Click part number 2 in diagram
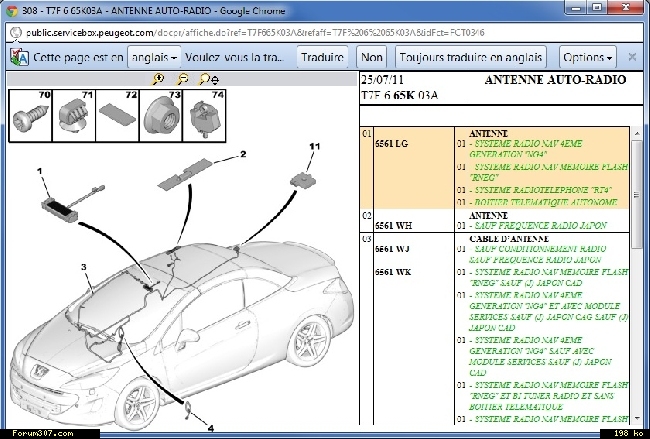Image resolution: width=650 pixels, height=439 pixels. 243,154
